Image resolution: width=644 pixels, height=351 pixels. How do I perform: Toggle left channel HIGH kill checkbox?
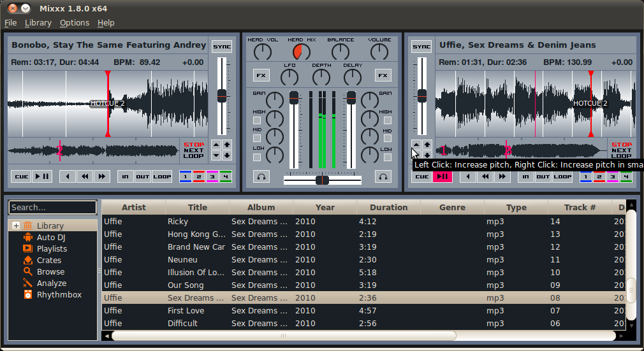point(257,120)
